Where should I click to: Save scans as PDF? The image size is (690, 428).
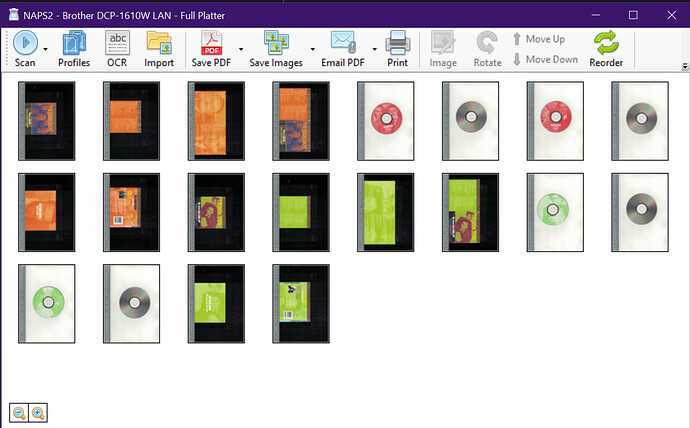click(211, 49)
